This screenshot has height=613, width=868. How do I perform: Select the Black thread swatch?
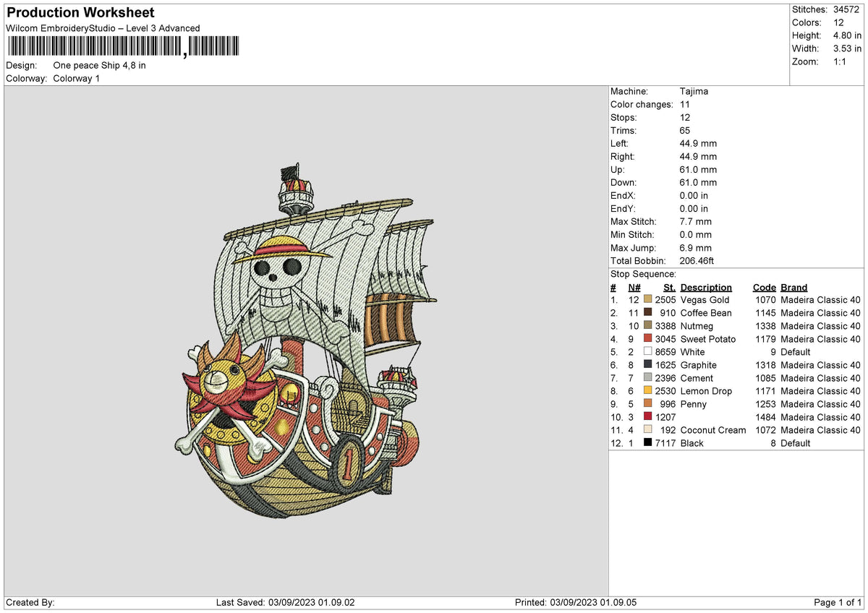coord(647,443)
